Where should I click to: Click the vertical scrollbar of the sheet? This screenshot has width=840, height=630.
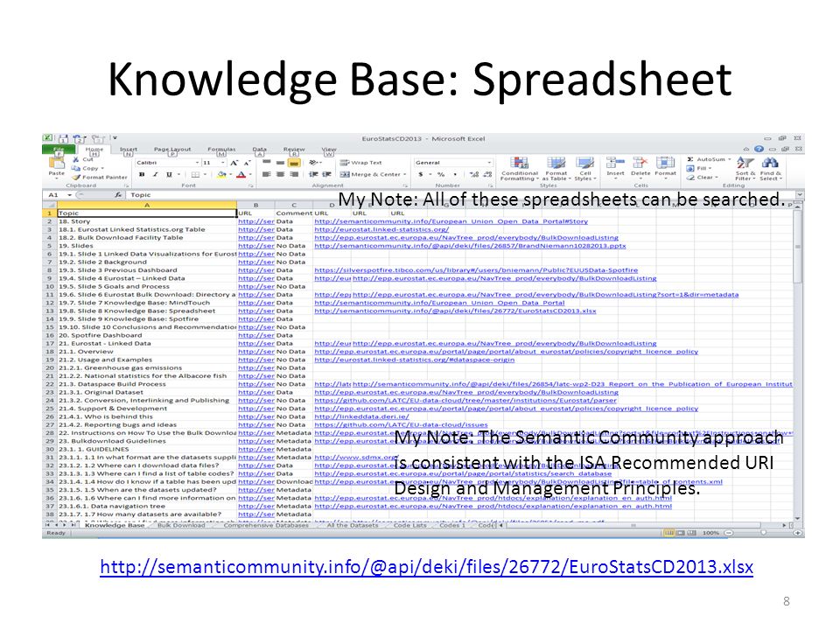(x=798, y=364)
